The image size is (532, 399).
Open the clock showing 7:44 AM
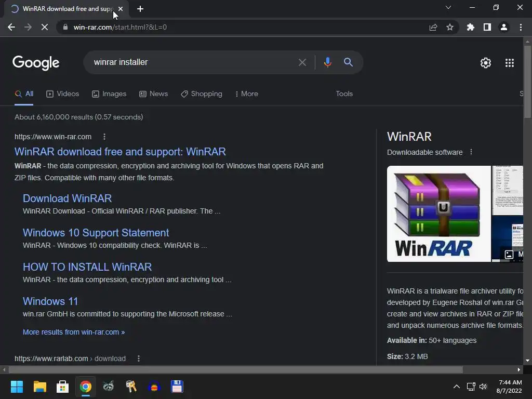pos(509,387)
